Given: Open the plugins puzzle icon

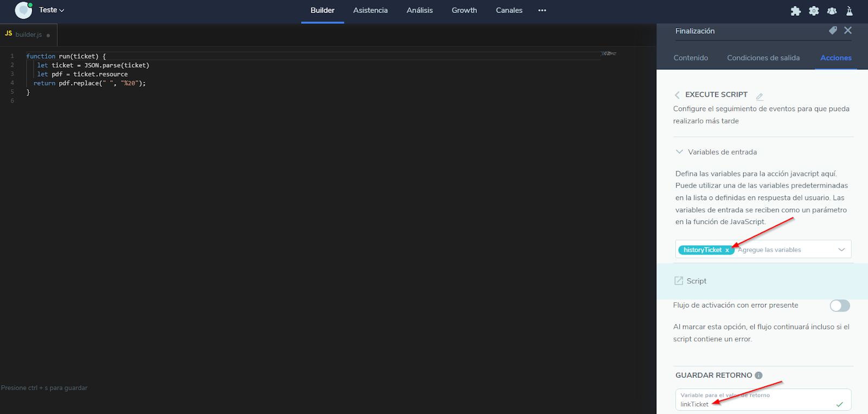Looking at the screenshot, I should point(795,11).
